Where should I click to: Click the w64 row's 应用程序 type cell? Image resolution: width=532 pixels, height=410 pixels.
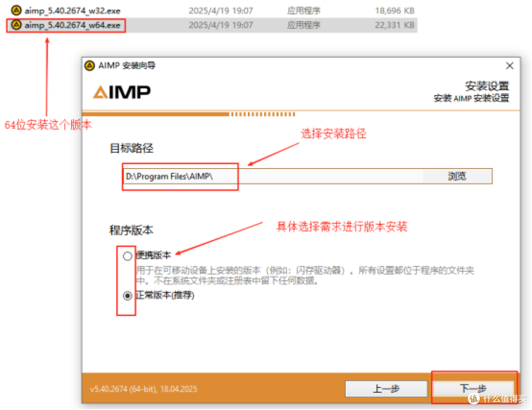[x=303, y=25]
